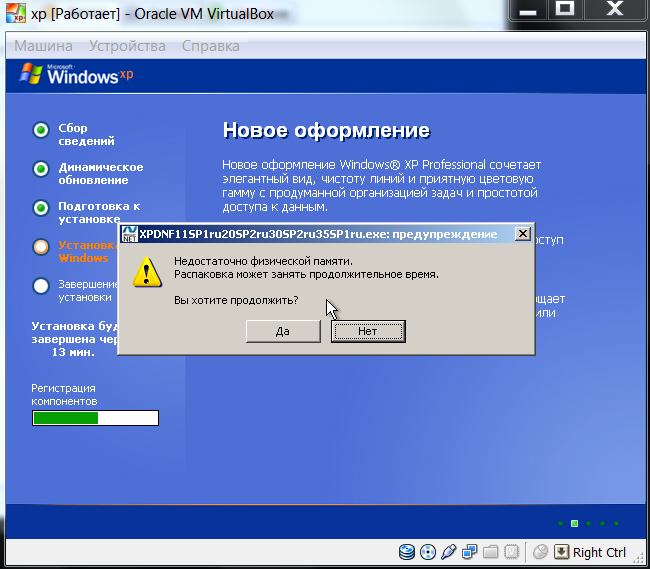Click the network adapters status icon
Image resolution: width=650 pixels, height=569 pixels.
(469, 552)
